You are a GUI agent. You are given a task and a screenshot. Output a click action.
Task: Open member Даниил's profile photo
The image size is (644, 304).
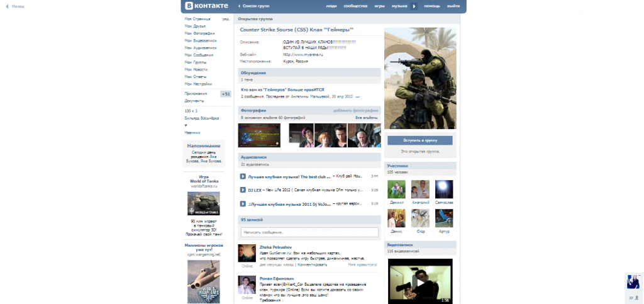click(x=396, y=189)
